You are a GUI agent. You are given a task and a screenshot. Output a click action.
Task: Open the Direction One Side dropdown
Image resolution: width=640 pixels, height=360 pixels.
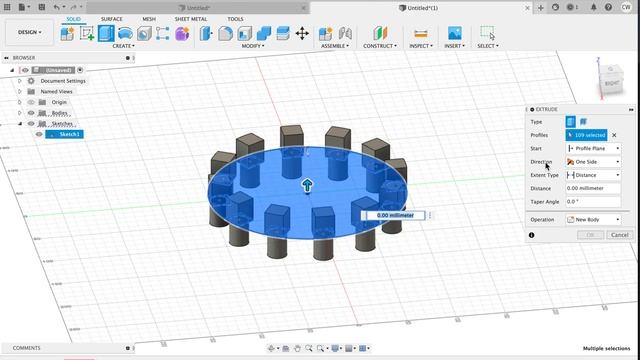point(593,162)
